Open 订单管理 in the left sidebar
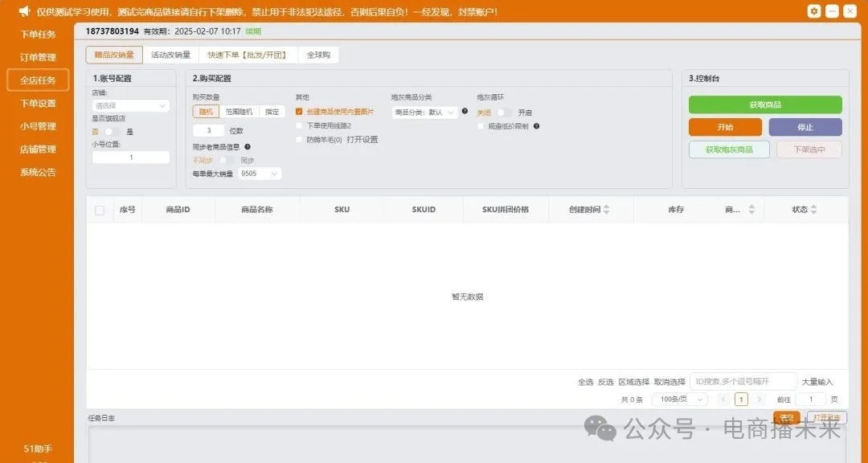This screenshot has height=463, width=868. 38,57
